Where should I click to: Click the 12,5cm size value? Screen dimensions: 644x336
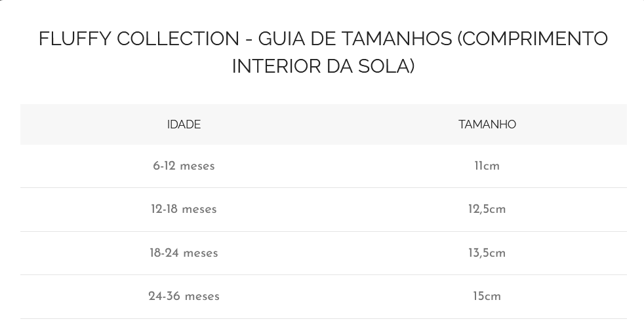[x=487, y=210]
